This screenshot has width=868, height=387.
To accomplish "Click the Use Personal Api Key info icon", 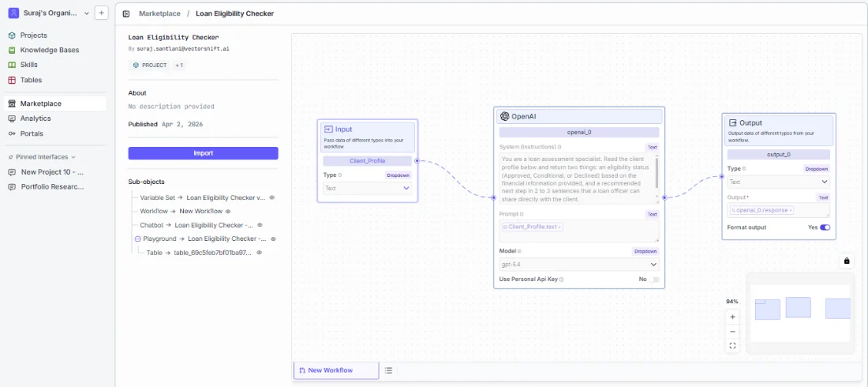I will point(561,280).
